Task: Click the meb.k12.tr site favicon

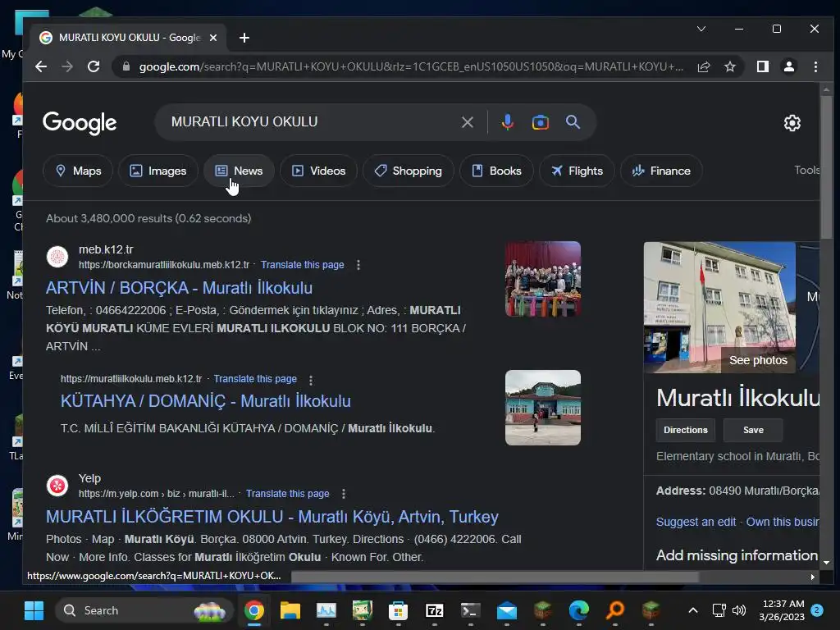Action: pyautogui.click(x=57, y=257)
